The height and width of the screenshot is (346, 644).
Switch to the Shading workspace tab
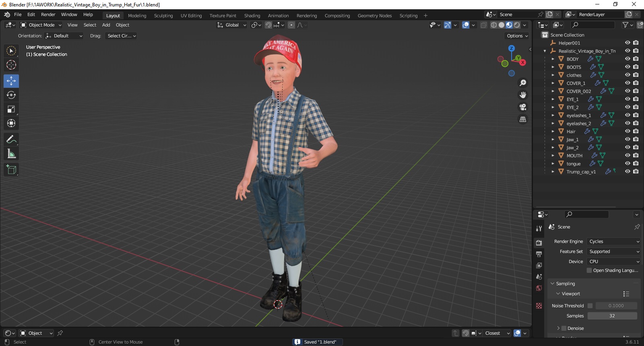252,16
